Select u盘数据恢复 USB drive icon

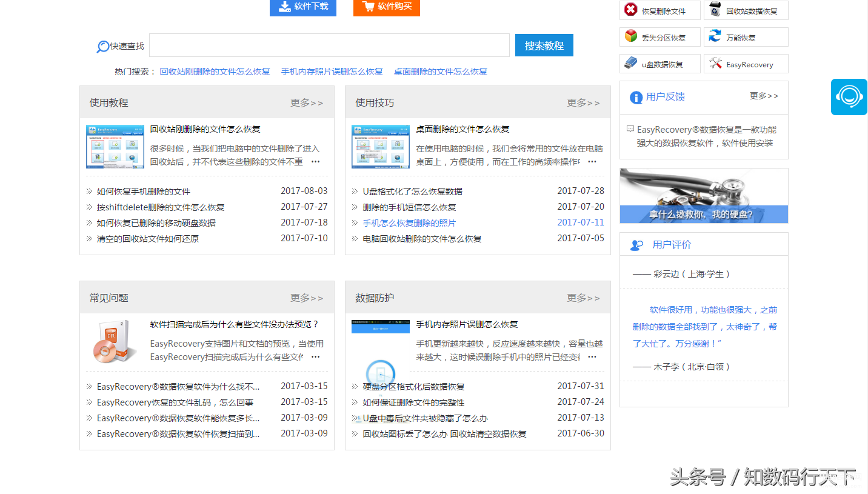(631, 63)
